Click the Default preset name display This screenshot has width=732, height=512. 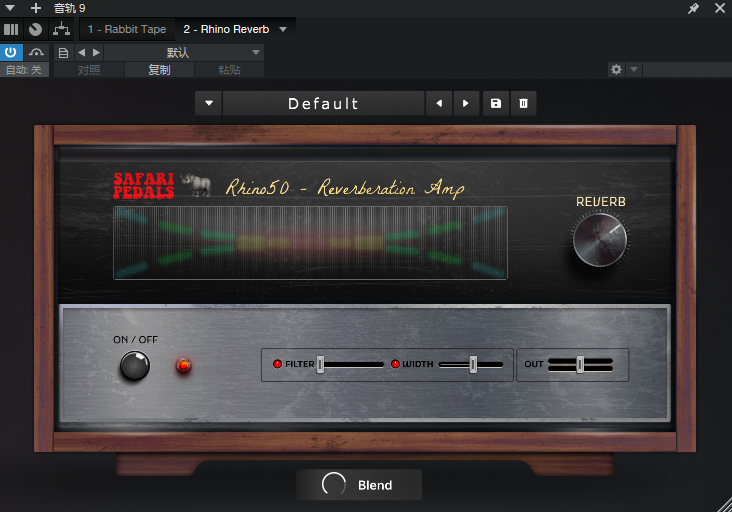tap(324, 103)
